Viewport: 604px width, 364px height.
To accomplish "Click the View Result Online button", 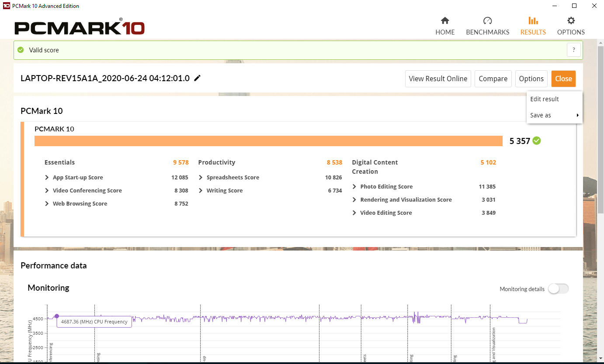I will 438,79.
